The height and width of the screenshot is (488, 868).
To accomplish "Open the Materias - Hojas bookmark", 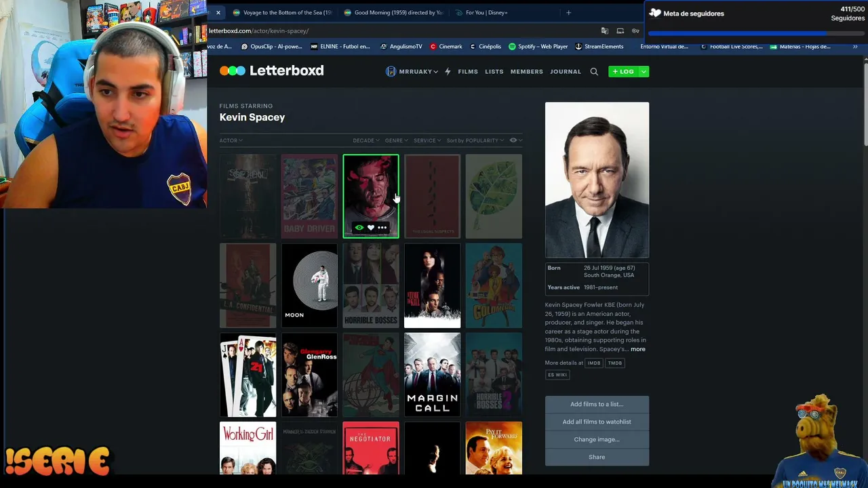I will (800, 47).
